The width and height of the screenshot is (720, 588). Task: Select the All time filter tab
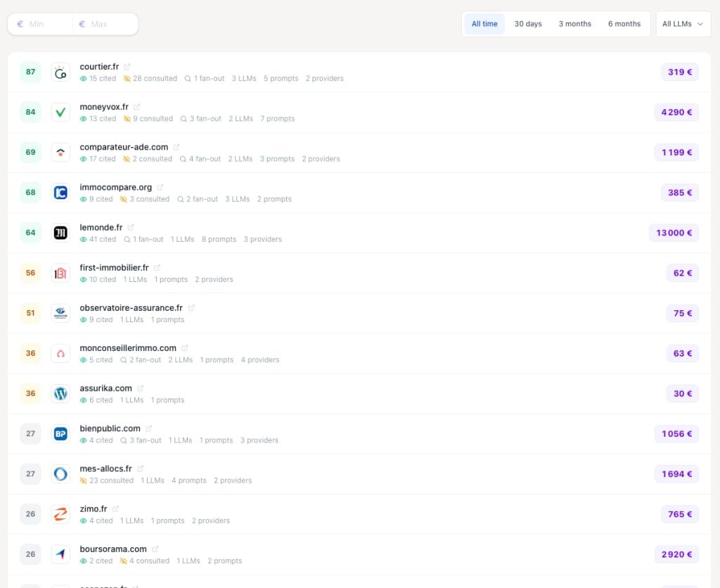tap(484, 24)
